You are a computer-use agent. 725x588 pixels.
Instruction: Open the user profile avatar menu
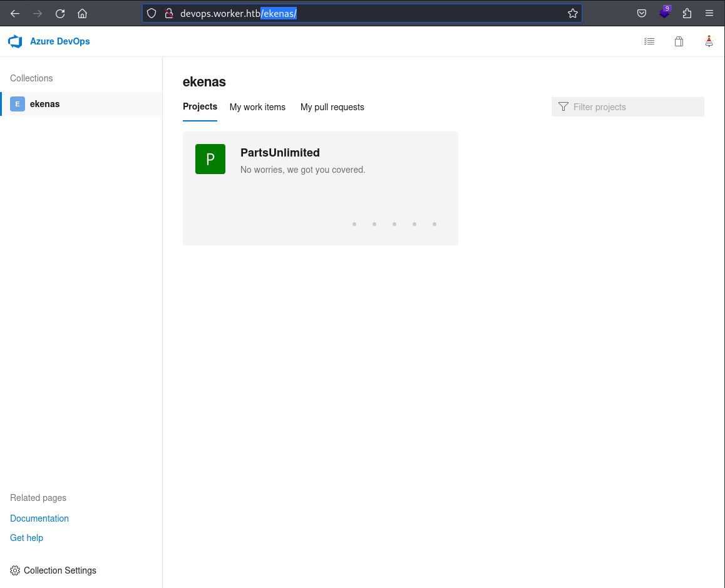point(709,41)
